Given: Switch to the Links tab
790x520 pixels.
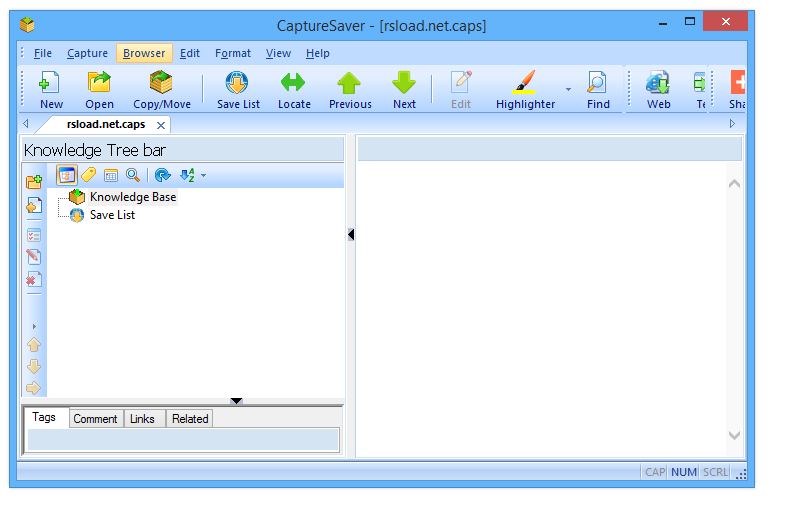Looking at the screenshot, I should [x=142, y=419].
